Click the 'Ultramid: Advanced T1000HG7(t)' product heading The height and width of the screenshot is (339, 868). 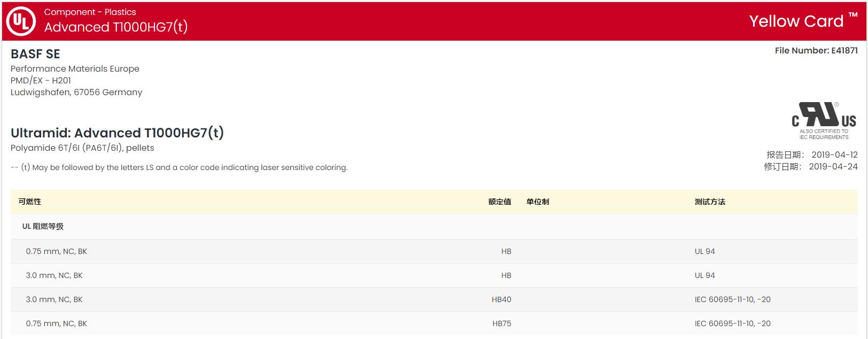(117, 133)
